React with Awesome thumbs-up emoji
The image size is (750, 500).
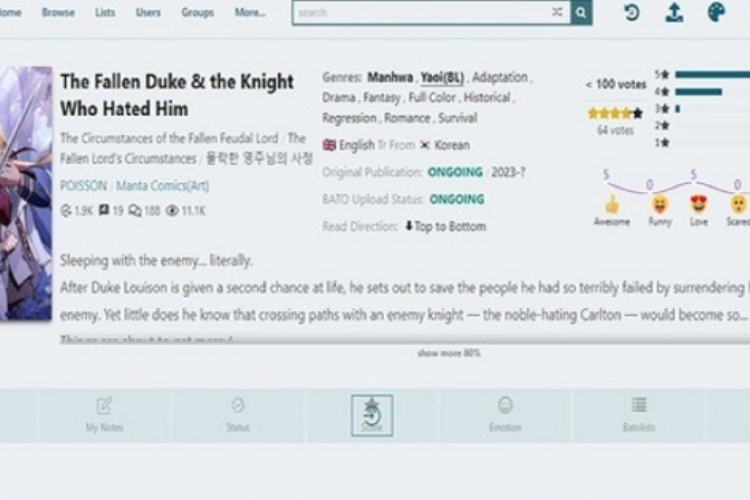(612, 204)
